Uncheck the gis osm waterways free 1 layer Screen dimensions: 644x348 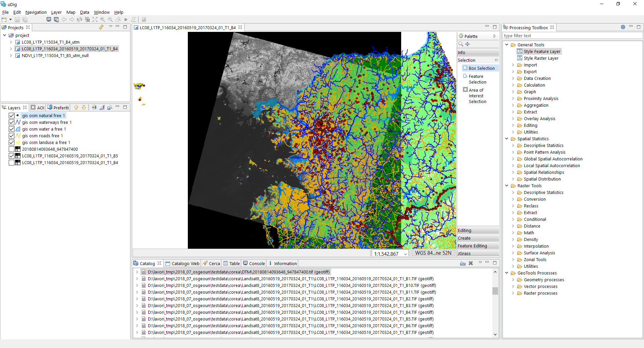12,122
